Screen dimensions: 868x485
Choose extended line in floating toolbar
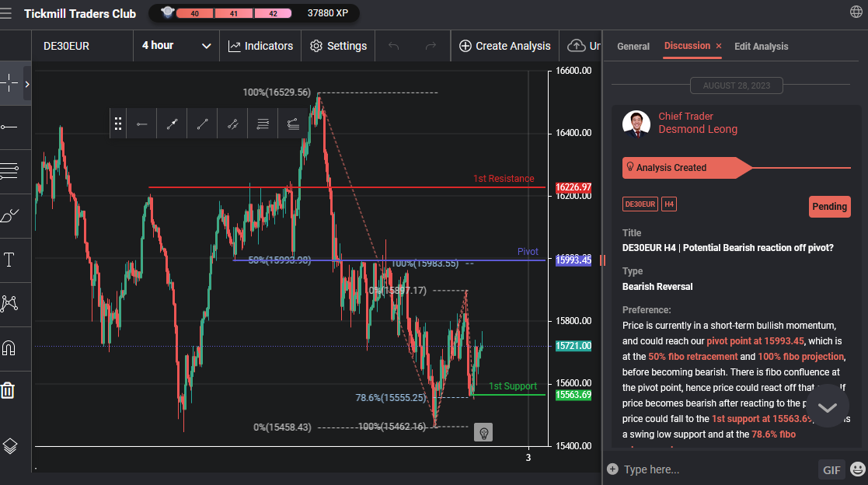232,124
